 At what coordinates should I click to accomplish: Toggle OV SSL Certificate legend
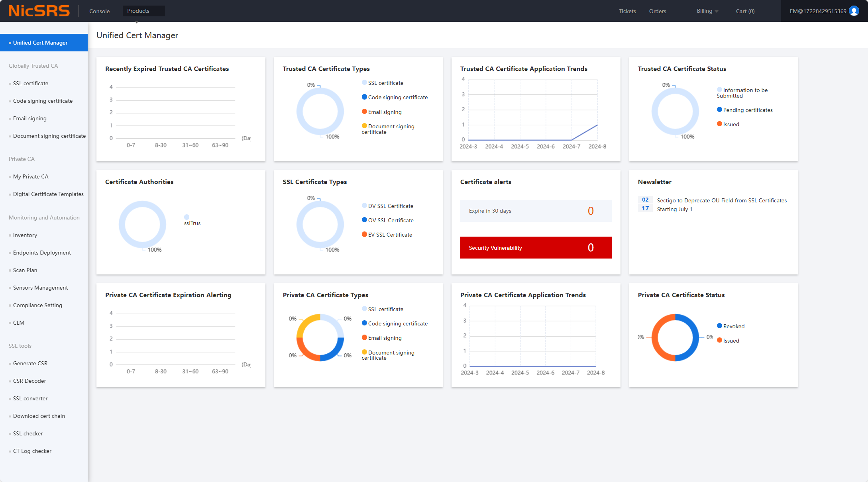388,220
